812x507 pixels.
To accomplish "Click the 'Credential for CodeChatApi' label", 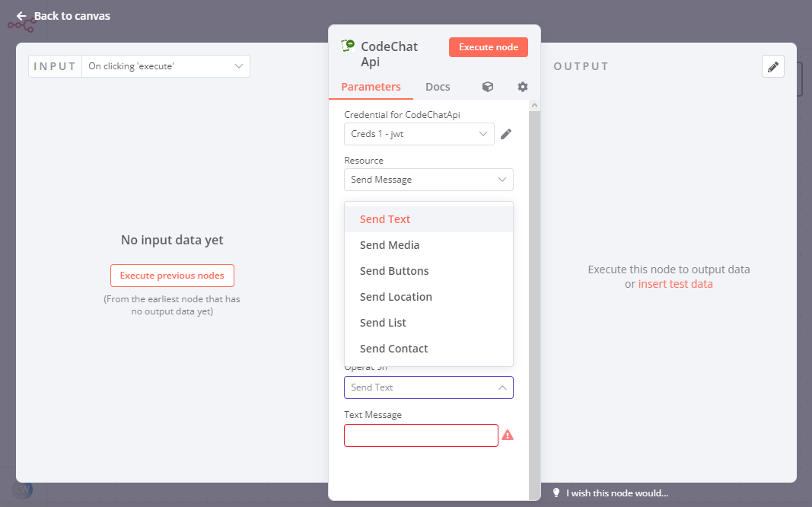I will coord(403,115).
